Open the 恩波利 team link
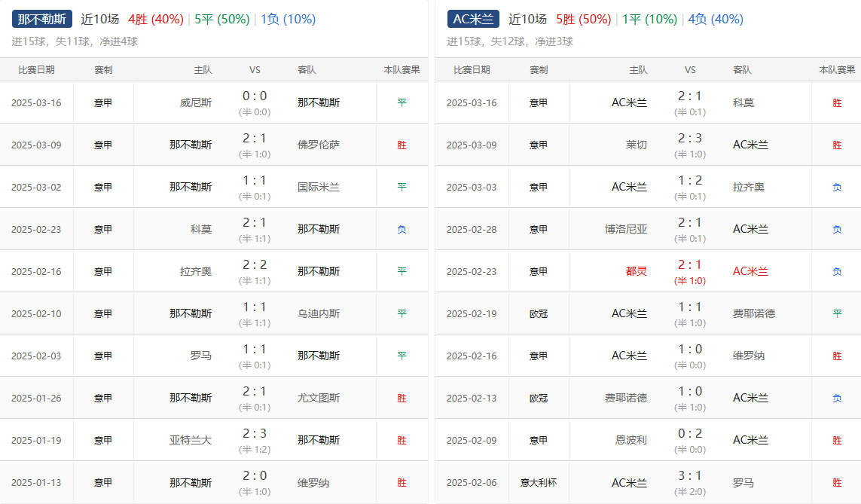 pos(631,440)
